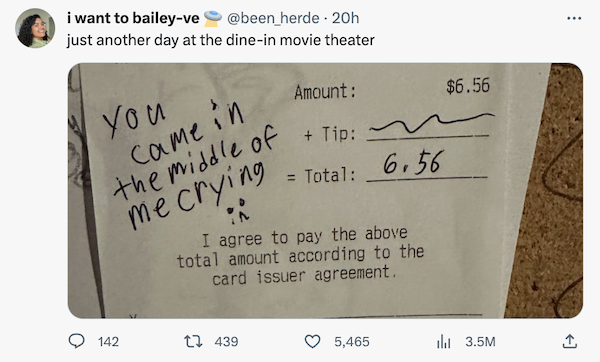The image size is (600, 362).
Task: Click the 5,465 likes count
Action: [x=352, y=341]
